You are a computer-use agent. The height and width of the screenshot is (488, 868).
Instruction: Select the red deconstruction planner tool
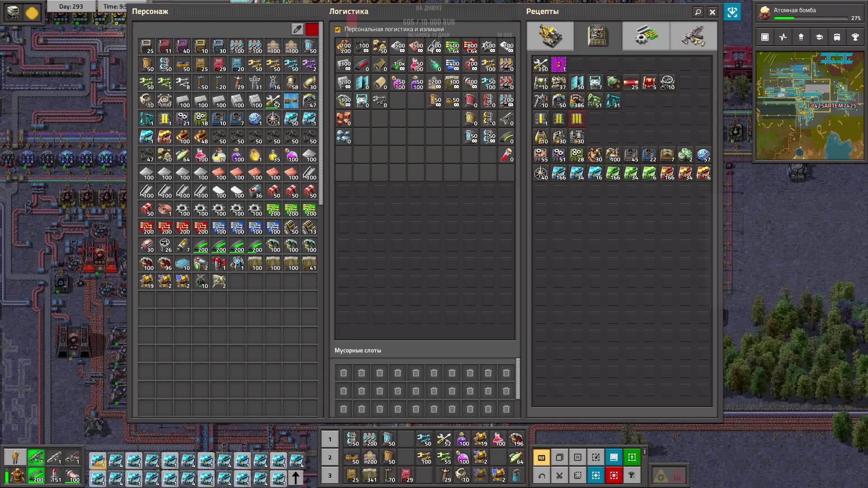(613, 475)
